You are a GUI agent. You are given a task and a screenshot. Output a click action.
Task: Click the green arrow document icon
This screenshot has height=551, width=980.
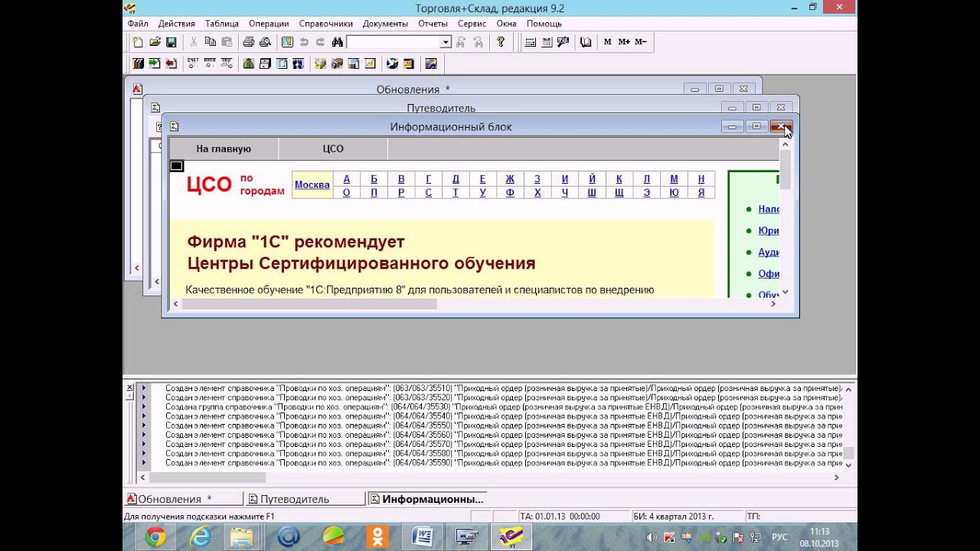point(155,64)
